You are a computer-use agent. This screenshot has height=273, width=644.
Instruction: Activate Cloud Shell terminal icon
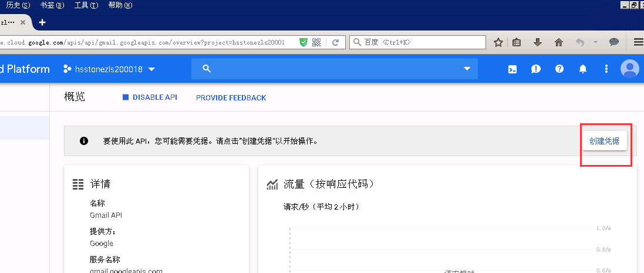pyautogui.click(x=512, y=69)
